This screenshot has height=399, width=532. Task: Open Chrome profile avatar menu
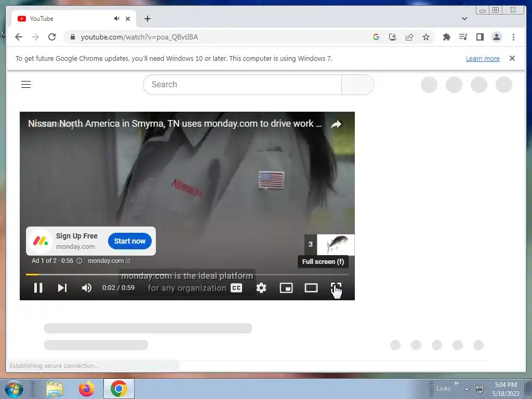point(497,37)
